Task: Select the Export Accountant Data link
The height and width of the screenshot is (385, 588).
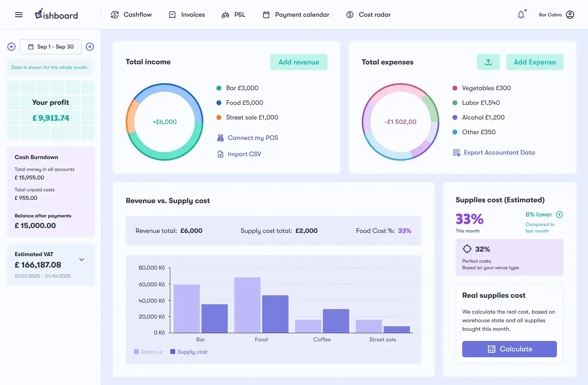Action: 494,153
